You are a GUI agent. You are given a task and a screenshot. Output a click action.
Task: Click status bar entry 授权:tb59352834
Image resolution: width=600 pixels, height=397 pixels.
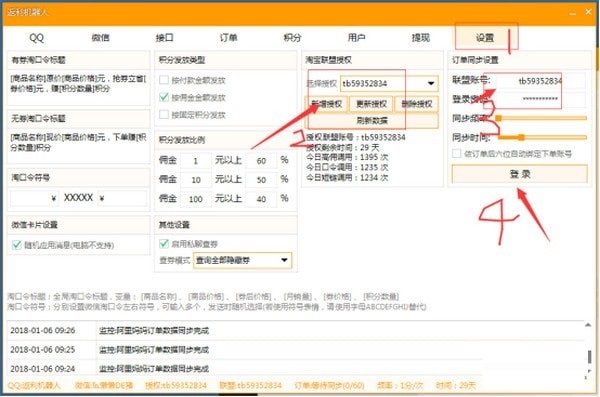[x=176, y=385]
